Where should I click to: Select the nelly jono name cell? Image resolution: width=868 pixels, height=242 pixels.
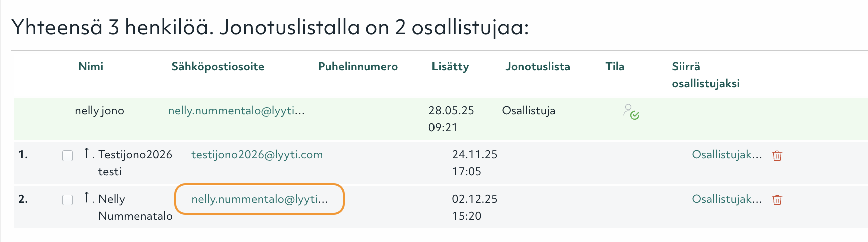tap(99, 111)
